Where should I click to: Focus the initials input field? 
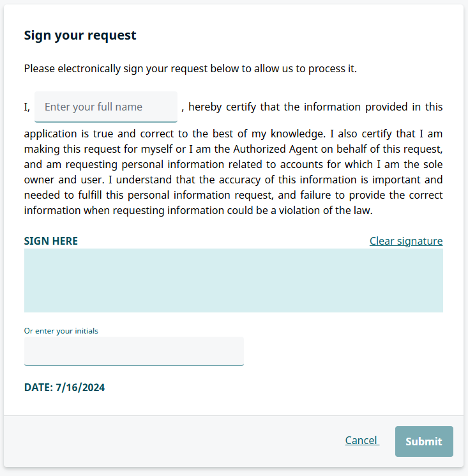tap(133, 351)
